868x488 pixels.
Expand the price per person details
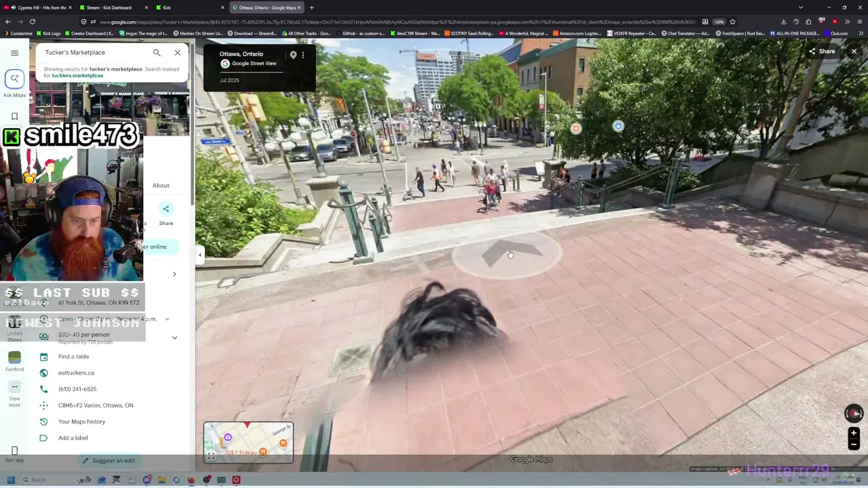[x=174, y=338]
